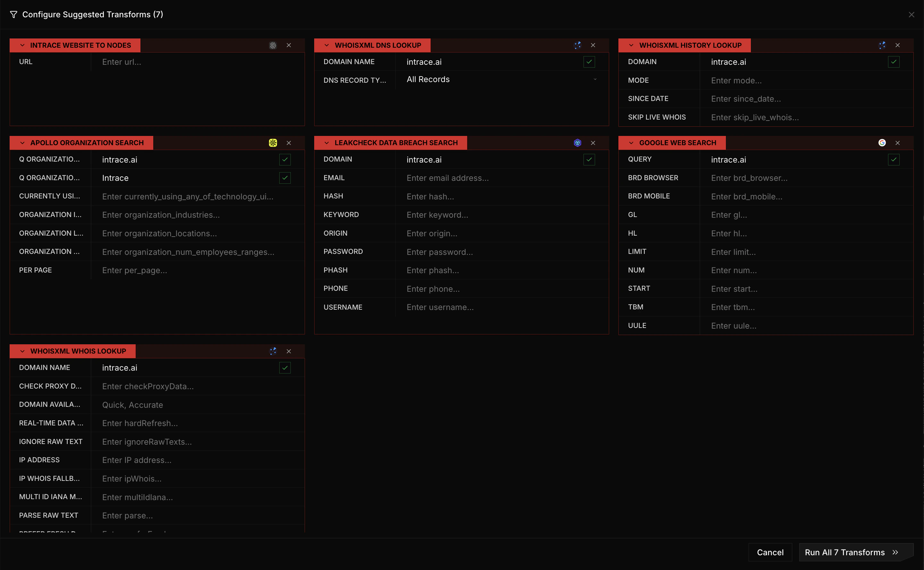Click the LeakCheck Password input field
924x570 pixels.
pos(502,252)
